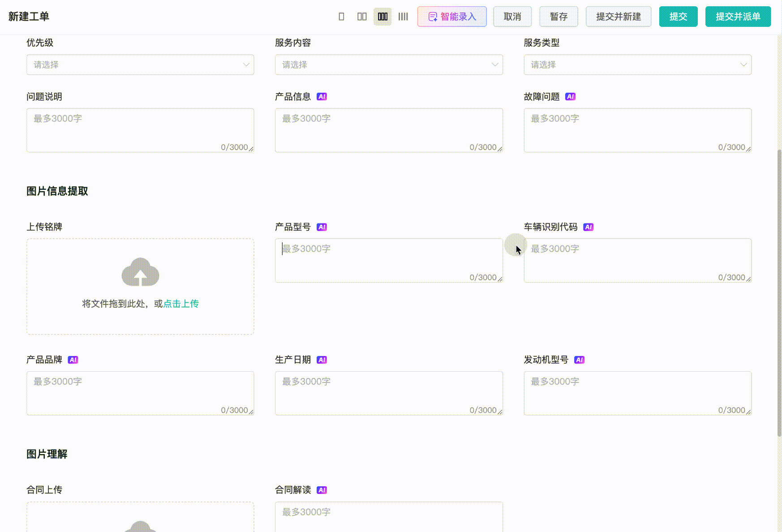
Task: Switch to two-column layout icon
Action: (362, 17)
